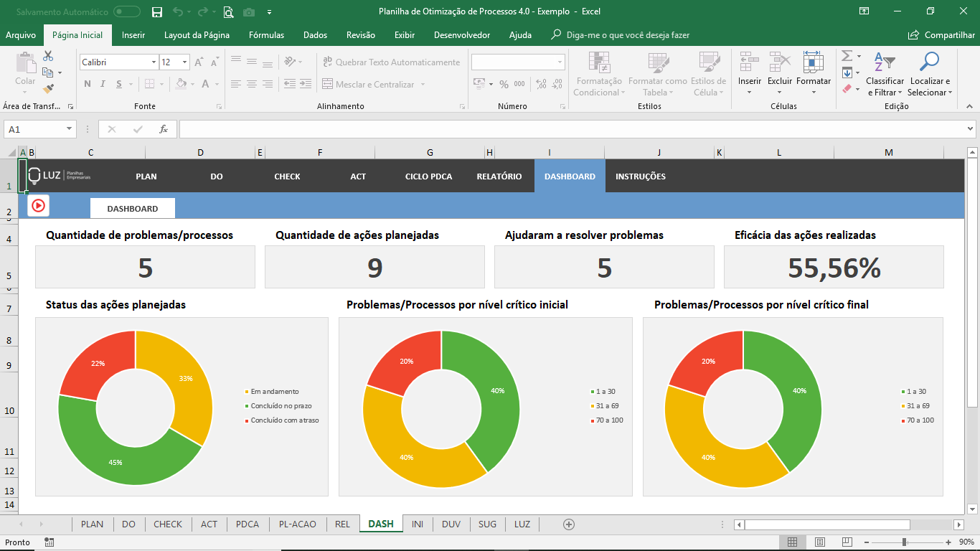Click the Cut scissors icon
This screenshot has height=551, width=980.
coord(48,56)
